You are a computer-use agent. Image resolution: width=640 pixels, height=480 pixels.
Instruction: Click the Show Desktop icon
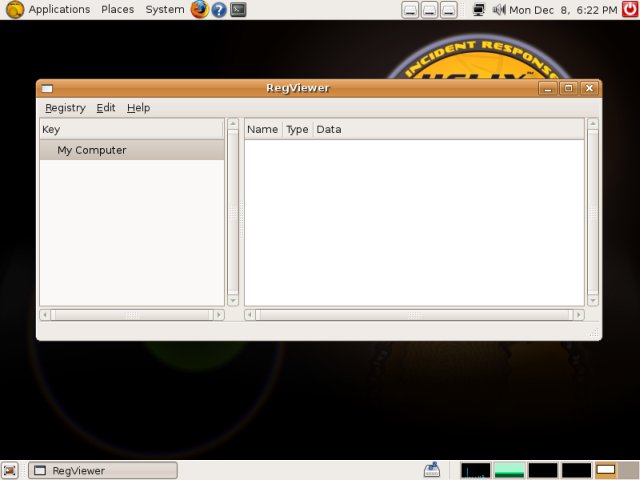click(x=10, y=470)
